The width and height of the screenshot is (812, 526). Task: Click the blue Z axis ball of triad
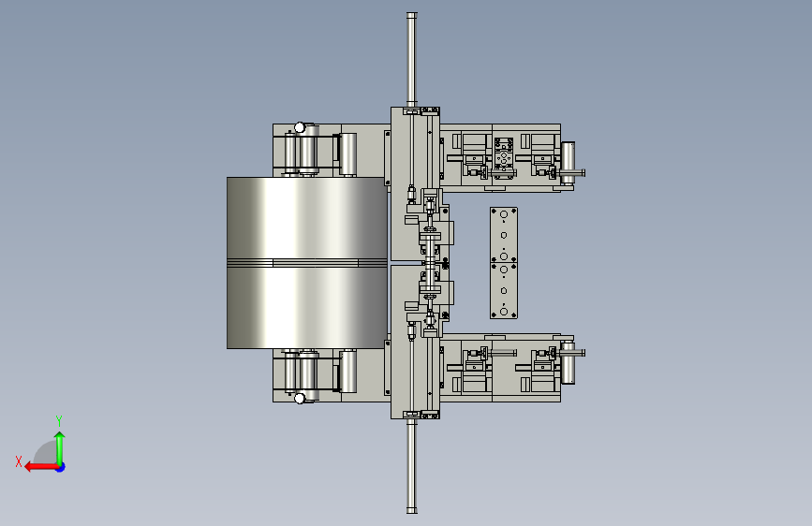tap(61, 467)
